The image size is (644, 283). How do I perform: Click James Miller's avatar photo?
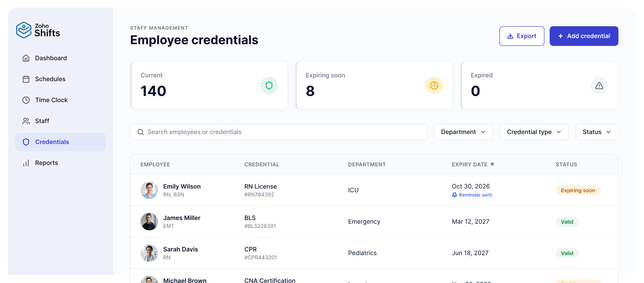tap(149, 222)
